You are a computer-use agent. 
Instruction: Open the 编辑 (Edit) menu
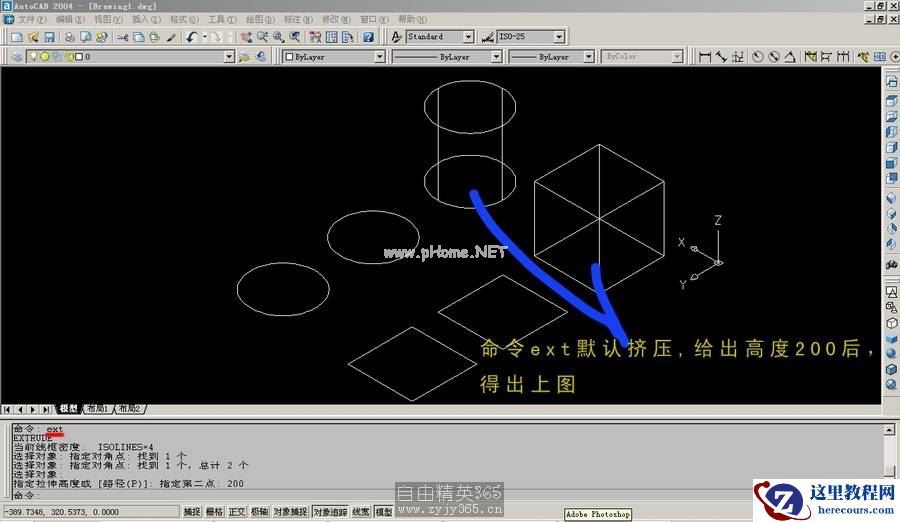[70, 20]
